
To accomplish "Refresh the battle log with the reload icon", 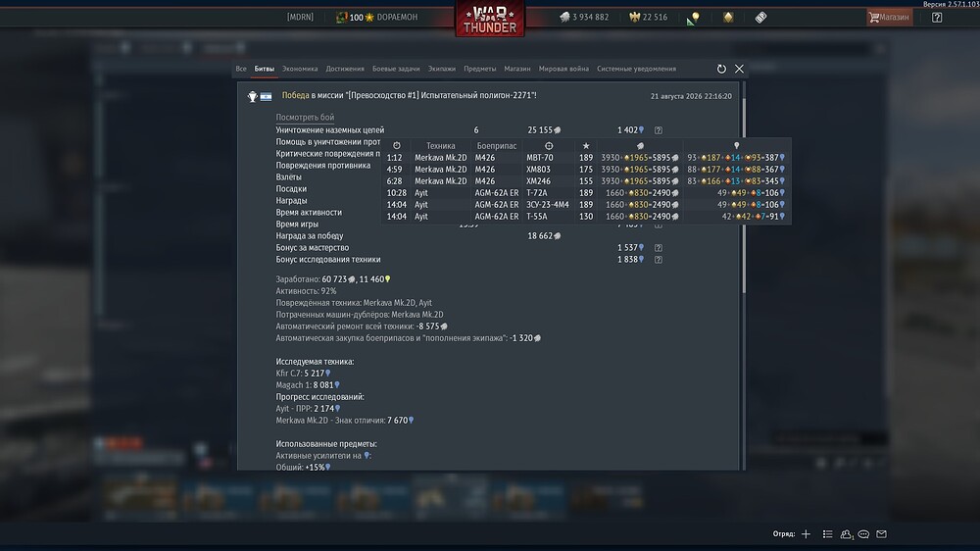I will (x=721, y=69).
